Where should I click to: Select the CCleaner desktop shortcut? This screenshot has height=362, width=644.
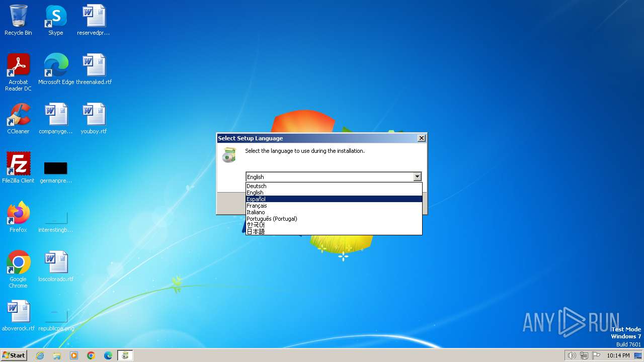18,119
